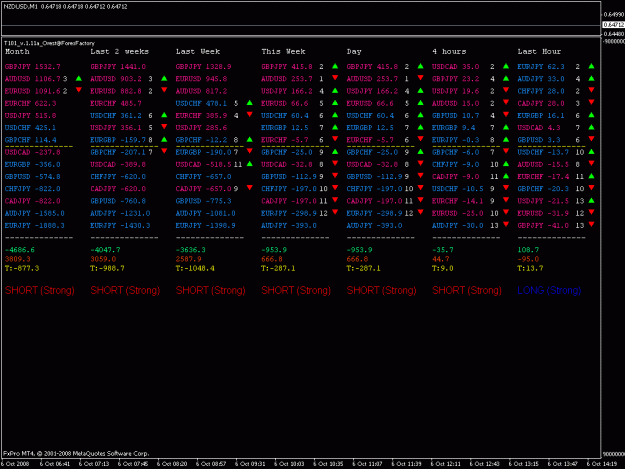Click the orange total 3809.3
This screenshot has height=469, width=625.
[x=18, y=259]
